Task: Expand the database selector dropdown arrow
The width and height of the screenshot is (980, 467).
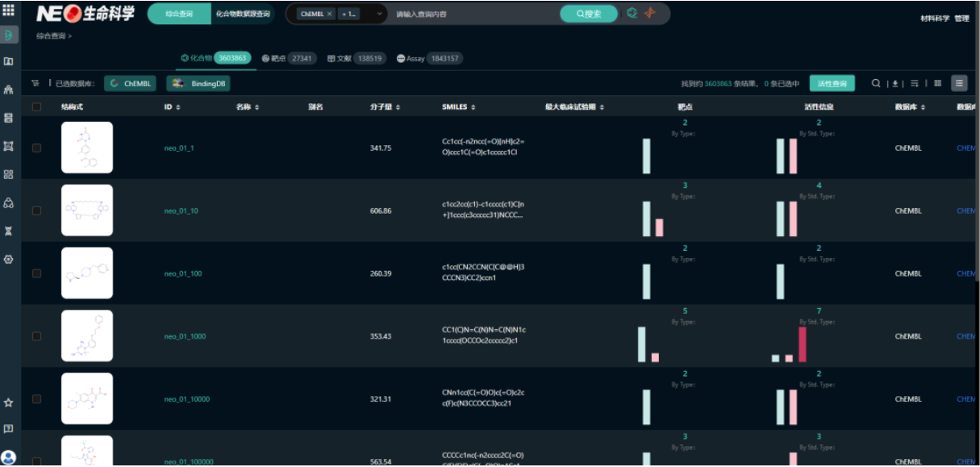Action: [380, 15]
